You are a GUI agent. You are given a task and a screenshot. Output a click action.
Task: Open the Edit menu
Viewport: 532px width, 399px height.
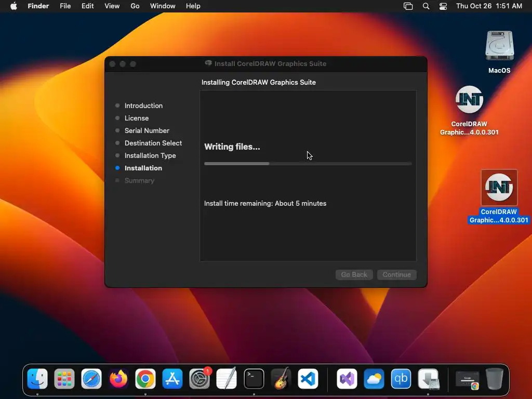[87, 6]
